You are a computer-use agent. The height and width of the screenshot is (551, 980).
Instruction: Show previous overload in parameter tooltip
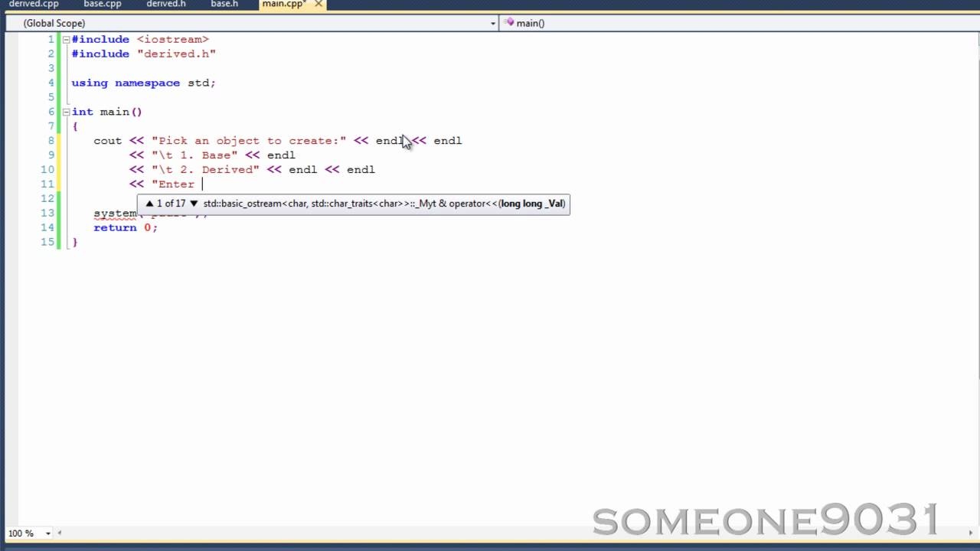(x=149, y=204)
